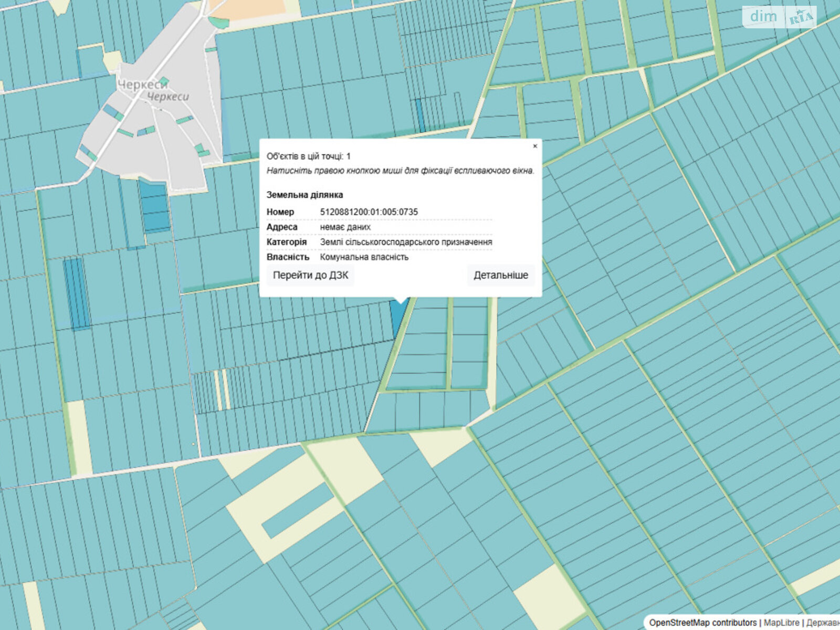Follow the MapLibre attribution link

point(781,623)
